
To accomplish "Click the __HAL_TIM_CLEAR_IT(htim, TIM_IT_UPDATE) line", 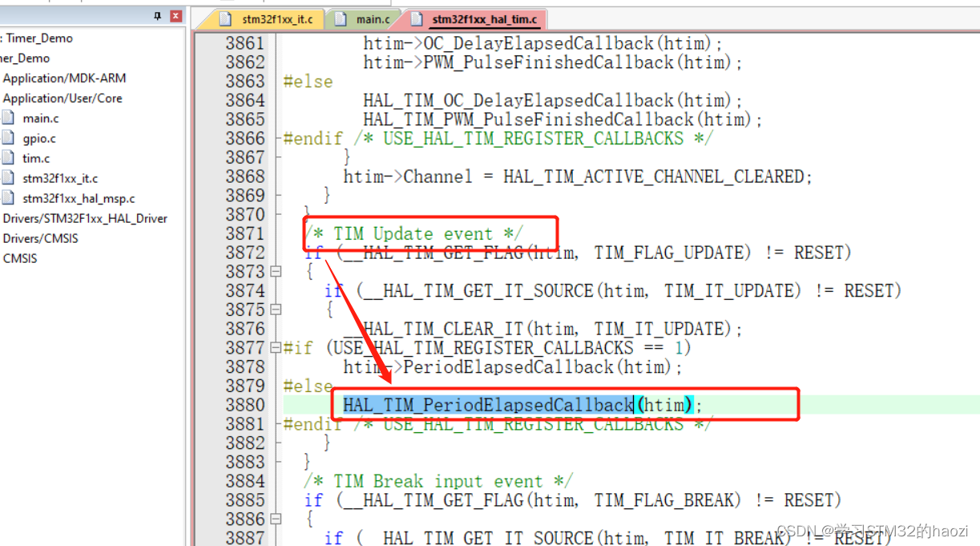I will [543, 329].
